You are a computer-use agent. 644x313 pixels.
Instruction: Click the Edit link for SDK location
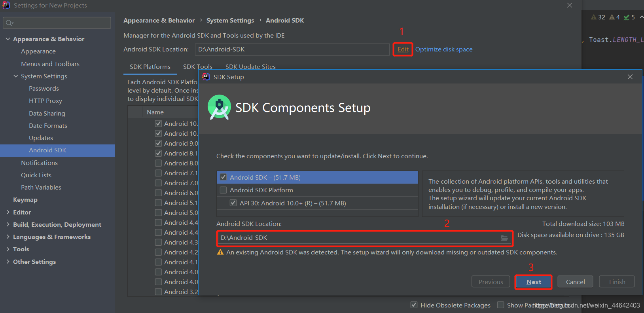pyautogui.click(x=403, y=49)
